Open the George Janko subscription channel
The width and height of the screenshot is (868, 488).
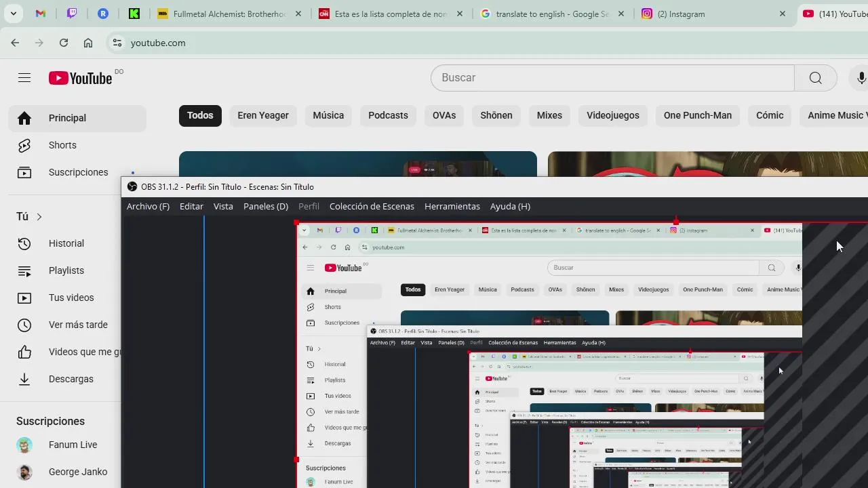(x=65, y=472)
